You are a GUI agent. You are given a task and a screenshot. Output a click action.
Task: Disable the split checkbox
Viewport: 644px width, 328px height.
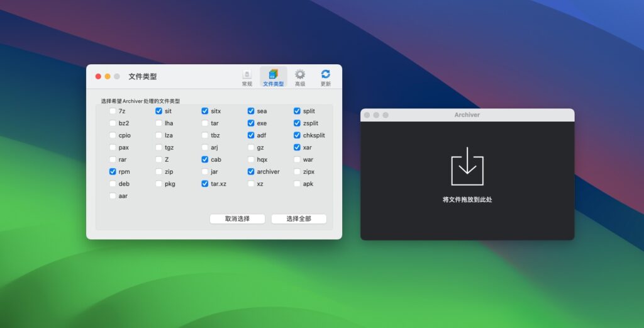click(297, 111)
